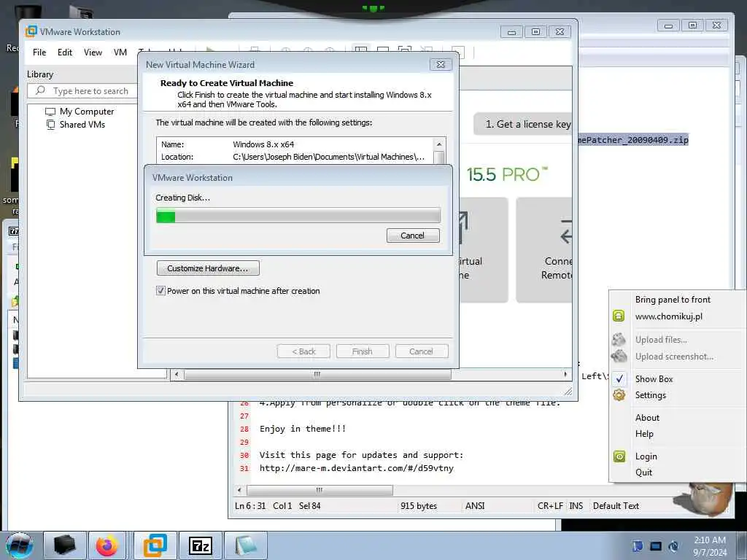Close the New Virtual Machine Wizard dialog
This screenshot has width=747, height=560.
pyautogui.click(x=440, y=64)
